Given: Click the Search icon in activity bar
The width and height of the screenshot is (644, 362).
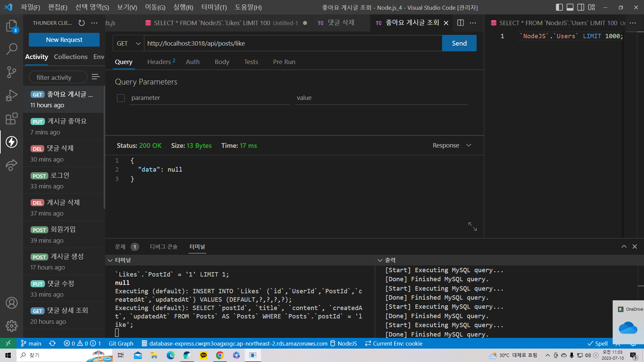Looking at the screenshot, I should point(11,49).
